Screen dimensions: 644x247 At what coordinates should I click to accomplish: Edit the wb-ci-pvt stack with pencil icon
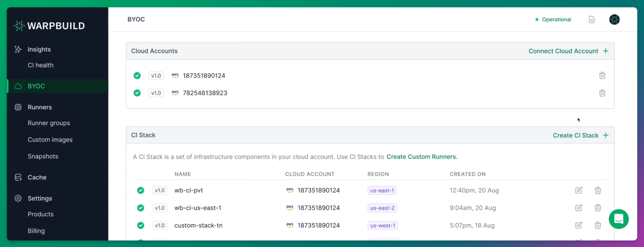[x=579, y=190]
